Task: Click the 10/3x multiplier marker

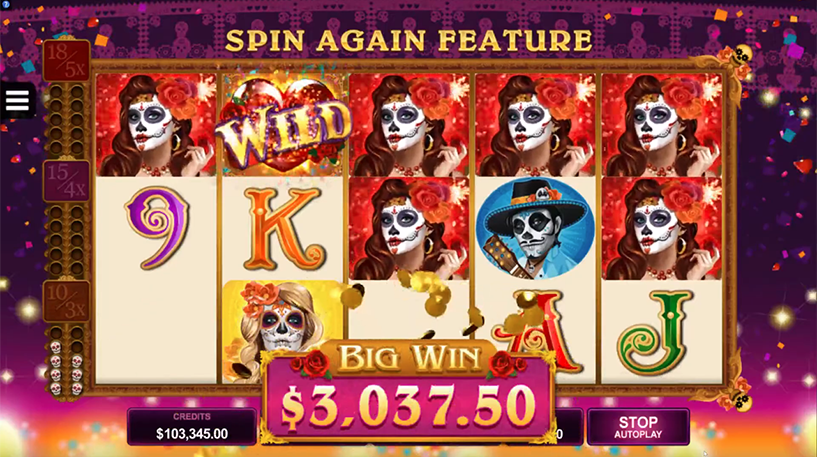Action: [x=66, y=301]
